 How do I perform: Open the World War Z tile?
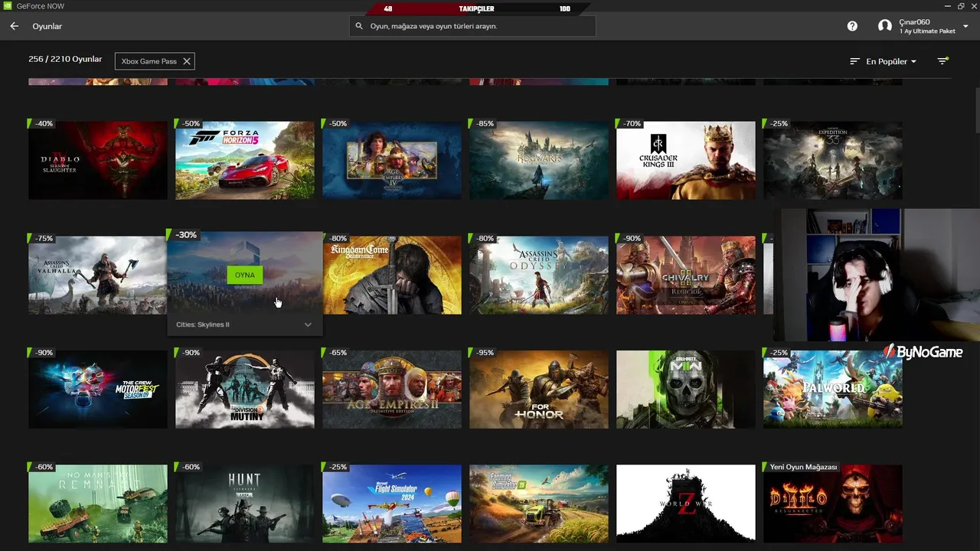coord(686,504)
